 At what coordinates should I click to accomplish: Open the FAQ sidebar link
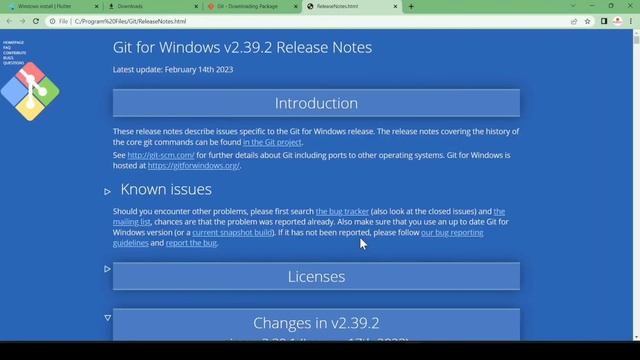click(7, 48)
